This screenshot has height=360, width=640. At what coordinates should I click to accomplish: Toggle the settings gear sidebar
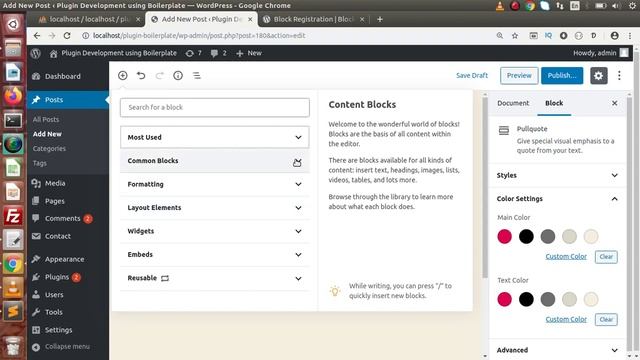pos(598,76)
